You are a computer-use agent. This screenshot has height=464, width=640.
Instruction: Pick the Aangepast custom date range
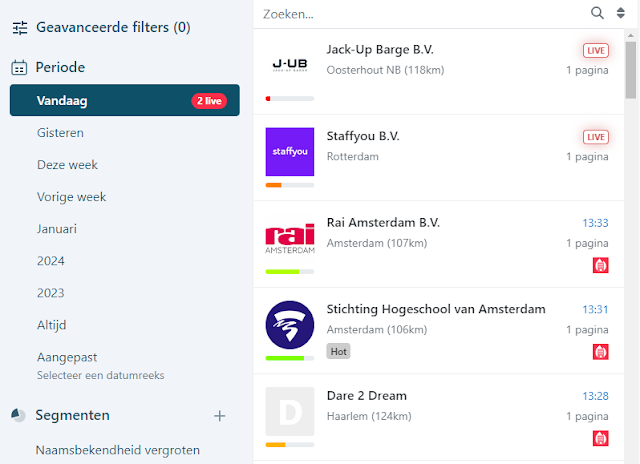pos(66,357)
